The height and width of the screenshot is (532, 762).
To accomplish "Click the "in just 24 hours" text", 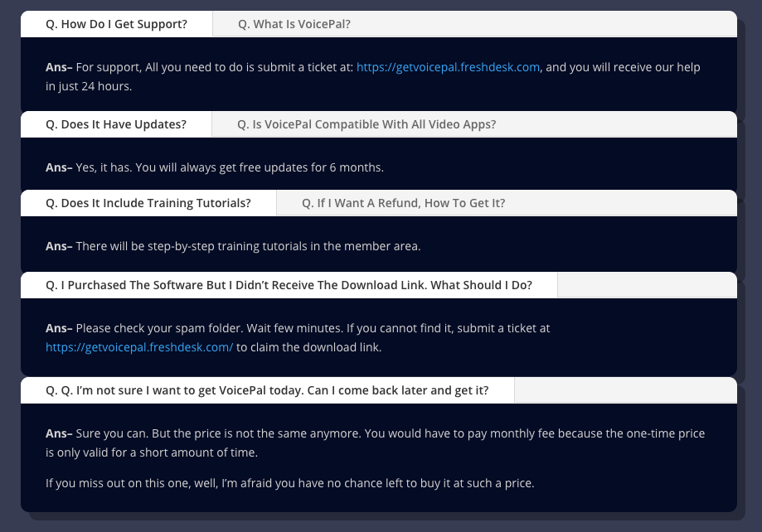I will click(89, 86).
